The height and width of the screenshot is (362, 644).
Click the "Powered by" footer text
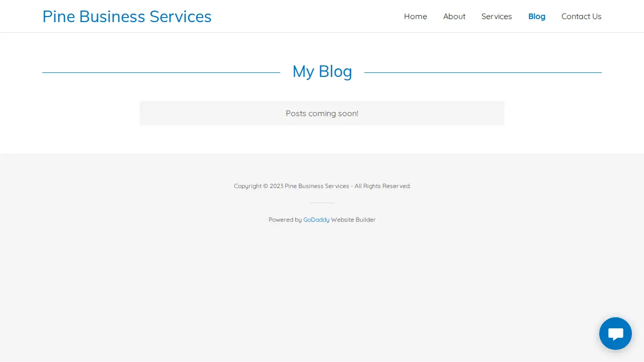[x=285, y=220]
